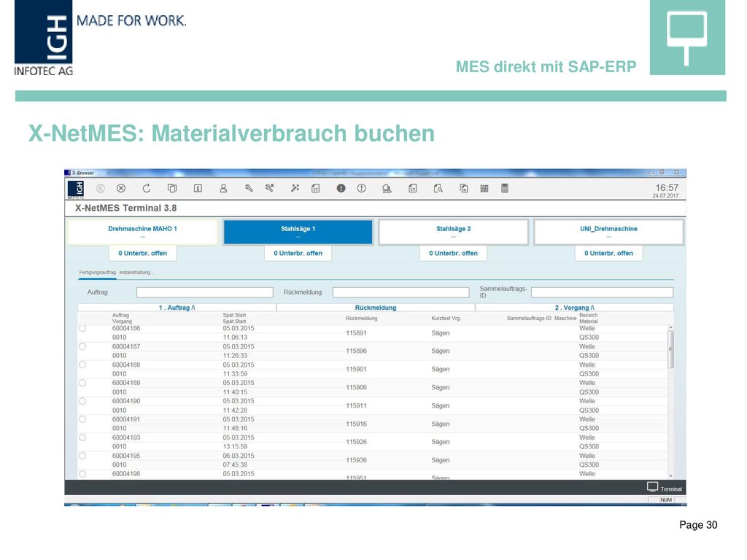Click the wrench with X toolbar icon
Image resolution: width=747 pixels, height=560 pixels.
270,189
